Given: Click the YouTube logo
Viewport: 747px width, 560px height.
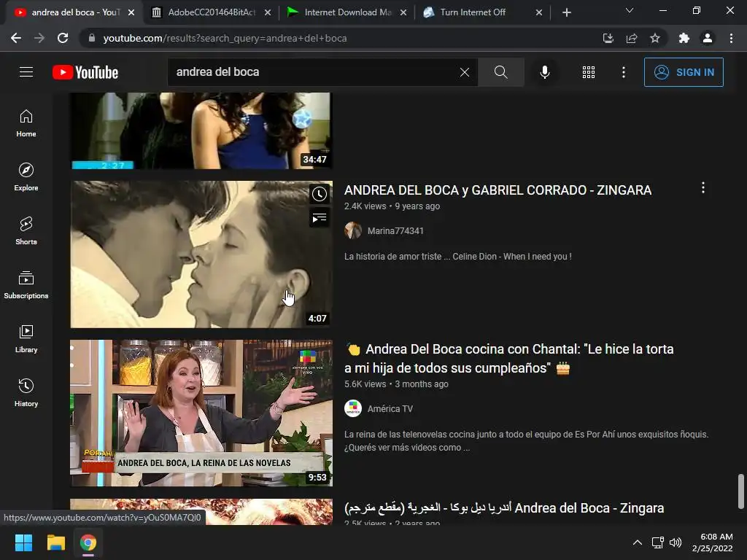Looking at the screenshot, I should (x=85, y=72).
